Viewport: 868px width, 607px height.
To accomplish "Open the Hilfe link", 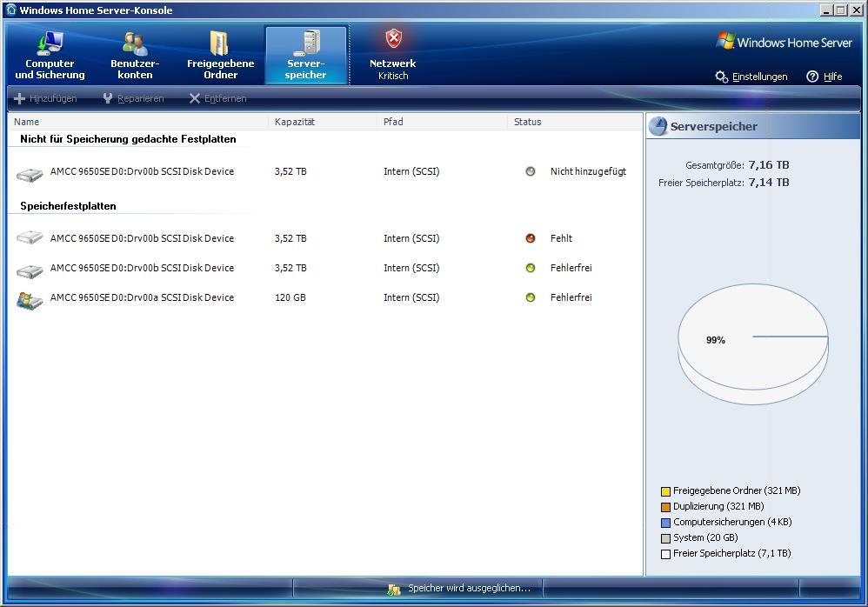I will pyautogui.click(x=825, y=77).
